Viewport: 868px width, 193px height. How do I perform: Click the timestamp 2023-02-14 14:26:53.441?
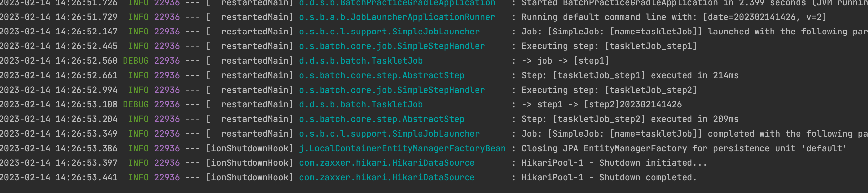(59, 177)
